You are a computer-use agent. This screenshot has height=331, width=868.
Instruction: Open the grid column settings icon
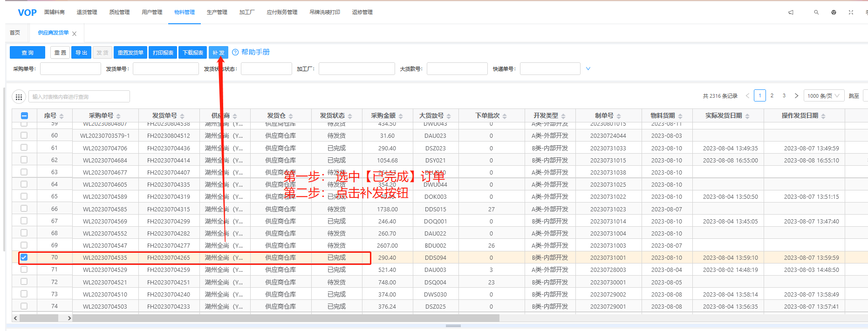[19, 97]
